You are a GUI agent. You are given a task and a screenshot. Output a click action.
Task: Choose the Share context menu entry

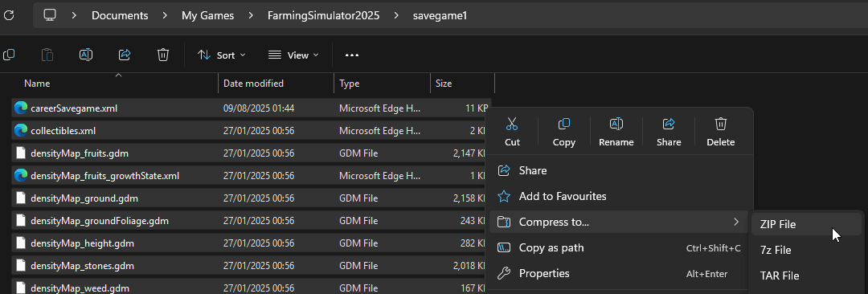click(x=618, y=170)
